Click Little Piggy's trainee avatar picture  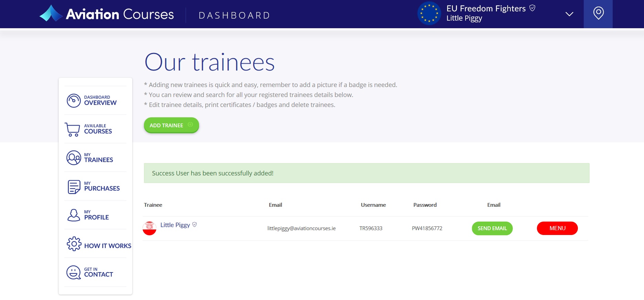coord(149,228)
